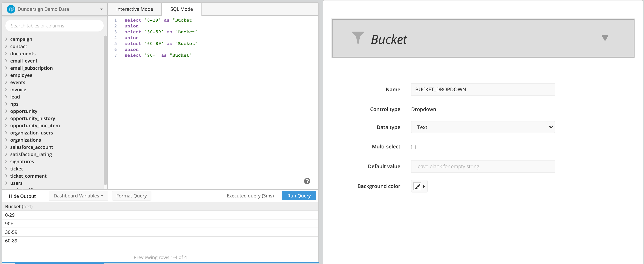Click the Default value input field
The width and height of the screenshot is (644, 264).
[x=483, y=166]
